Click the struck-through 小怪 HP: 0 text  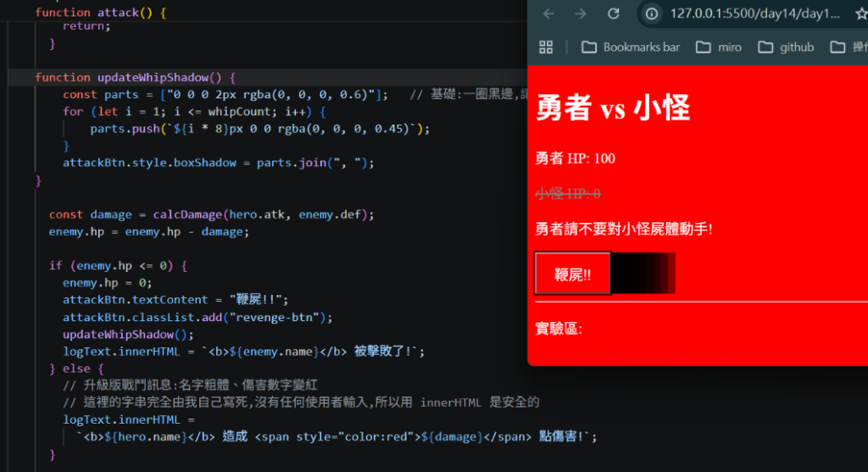pyautogui.click(x=568, y=194)
